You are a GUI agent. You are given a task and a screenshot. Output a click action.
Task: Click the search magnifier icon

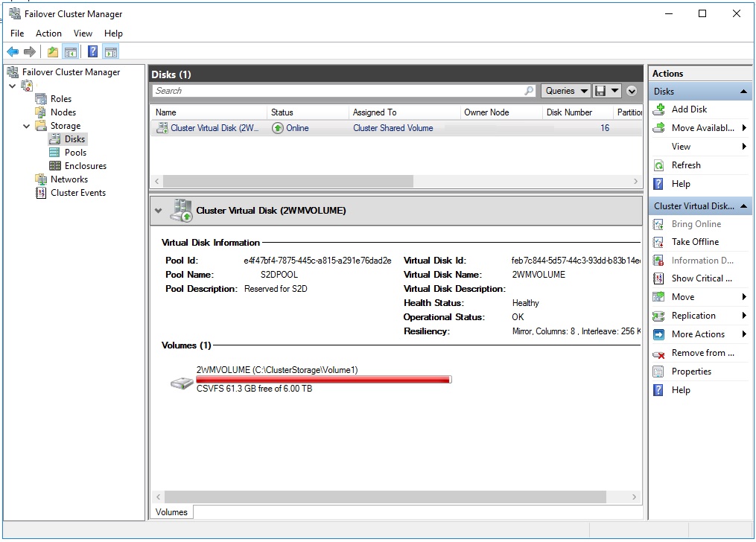tap(528, 90)
